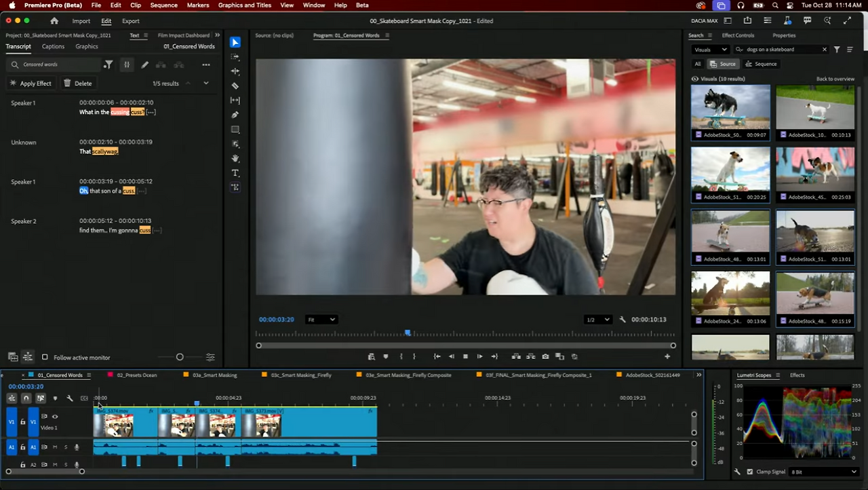The image size is (868, 490).
Task: Toggle Video 1 track visibility eye
Action: tap(55, 417)
